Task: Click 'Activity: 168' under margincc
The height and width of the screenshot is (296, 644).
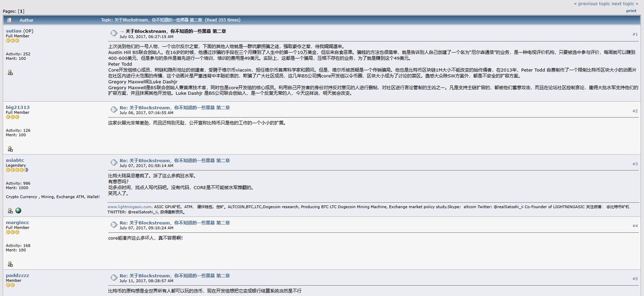Action: 18,245
